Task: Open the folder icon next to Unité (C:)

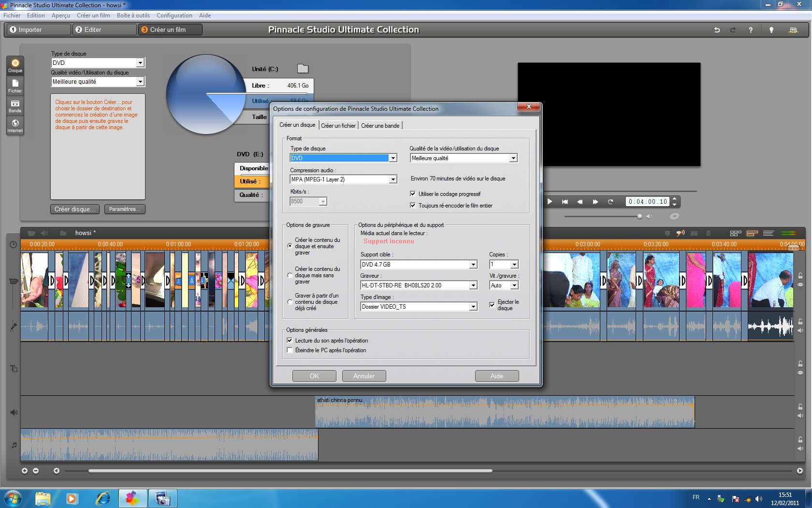Action: pyautogui.click(x=303, y=69)
